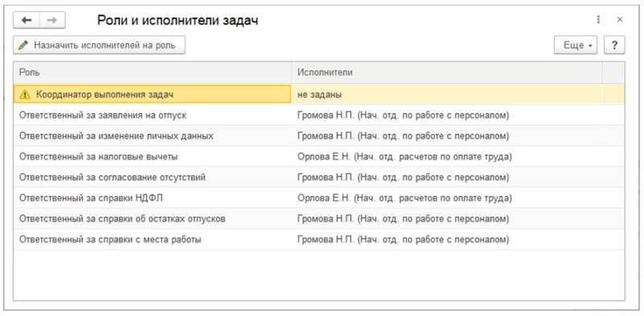644x316 pixels.
Task: Select Ответственный за согласование отсутствий role
Action: (319, 177)
